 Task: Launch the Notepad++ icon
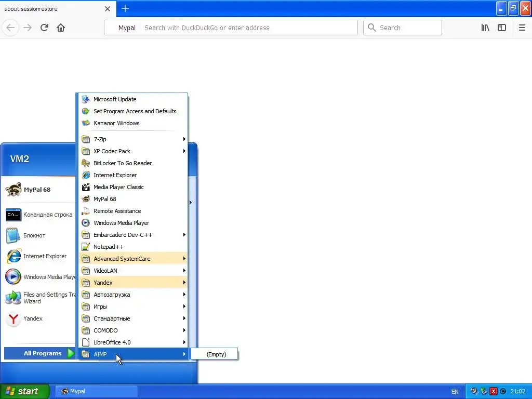point(86,247)
